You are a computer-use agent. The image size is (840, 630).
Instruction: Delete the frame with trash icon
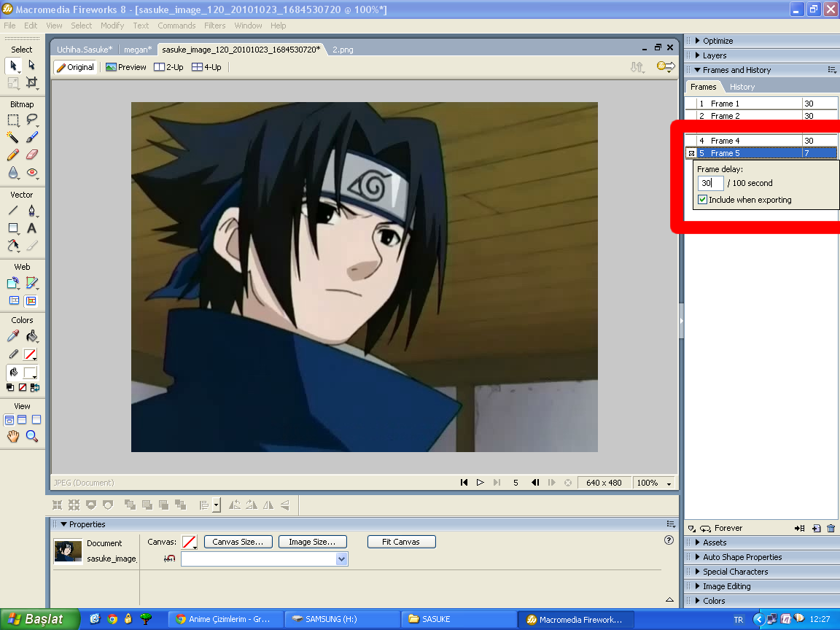[831, 528]
